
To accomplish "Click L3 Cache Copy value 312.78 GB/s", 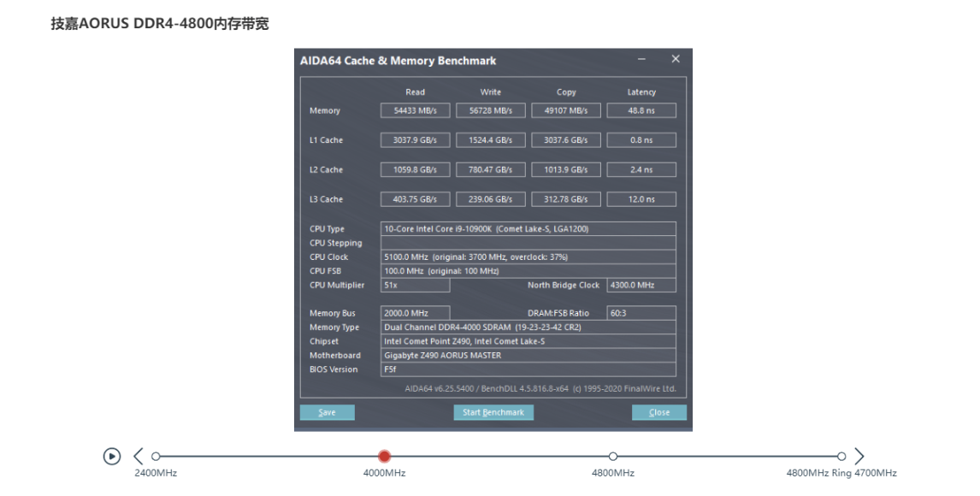I will click(x=565, y=199).
